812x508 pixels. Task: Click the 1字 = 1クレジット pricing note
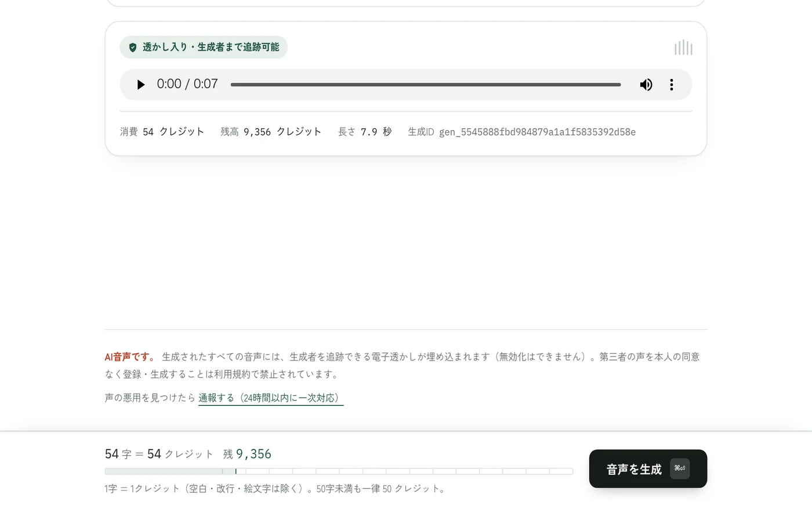277,489
